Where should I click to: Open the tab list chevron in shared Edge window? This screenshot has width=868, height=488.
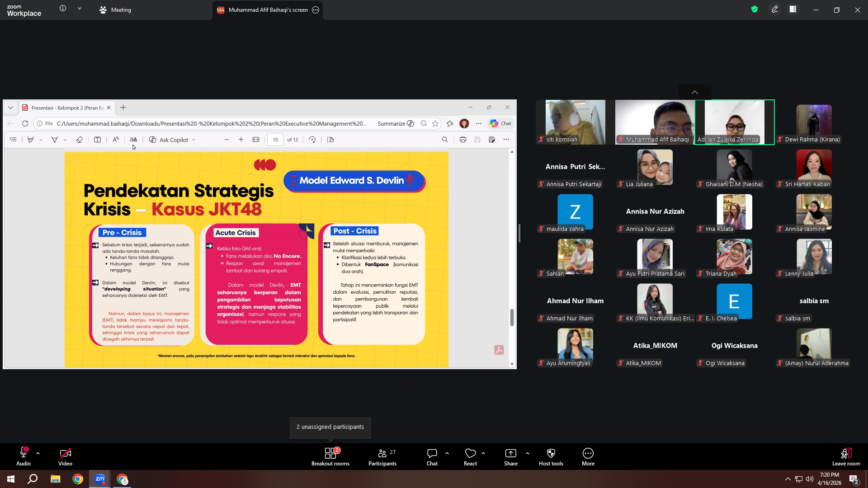coord(10,108)
